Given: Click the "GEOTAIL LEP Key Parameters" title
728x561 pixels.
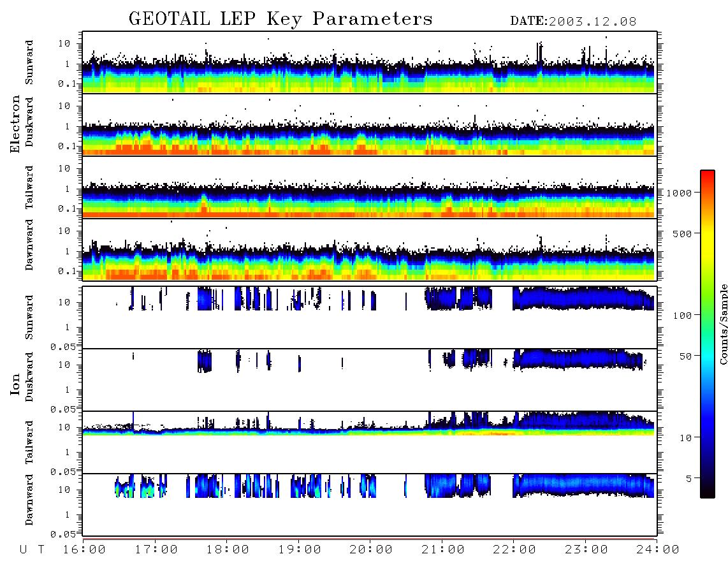Looking at the screenshot, I should [280, 19].
